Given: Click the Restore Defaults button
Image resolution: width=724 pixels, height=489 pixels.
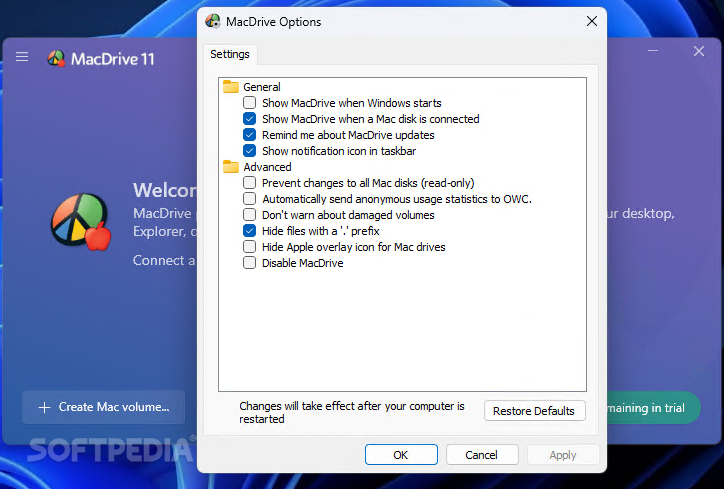Looking at the screenshot, I should 534,411.
